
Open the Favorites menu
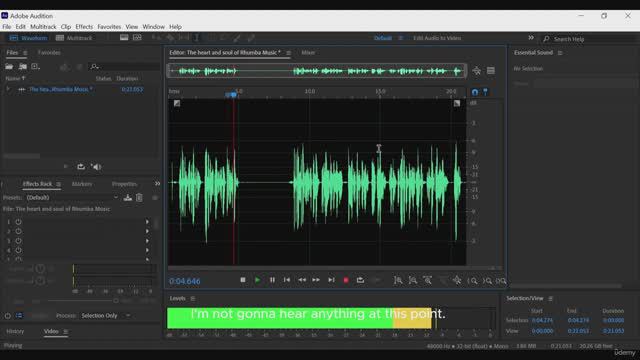coord(109,27)
